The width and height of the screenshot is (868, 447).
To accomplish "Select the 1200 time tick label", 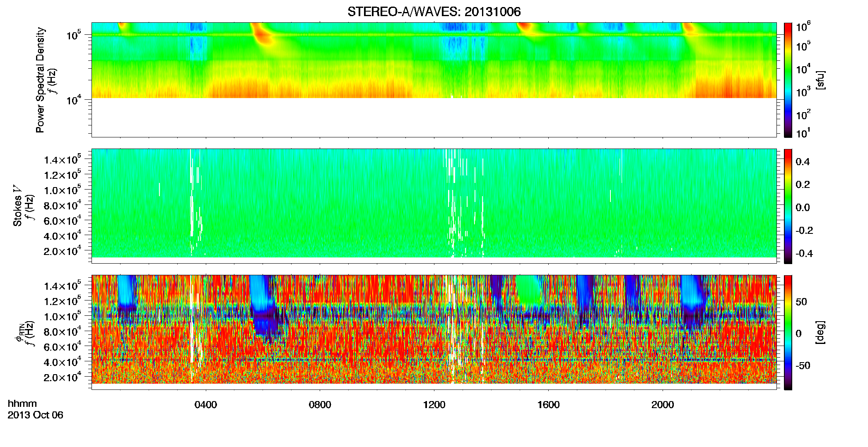I will [434, 405].
